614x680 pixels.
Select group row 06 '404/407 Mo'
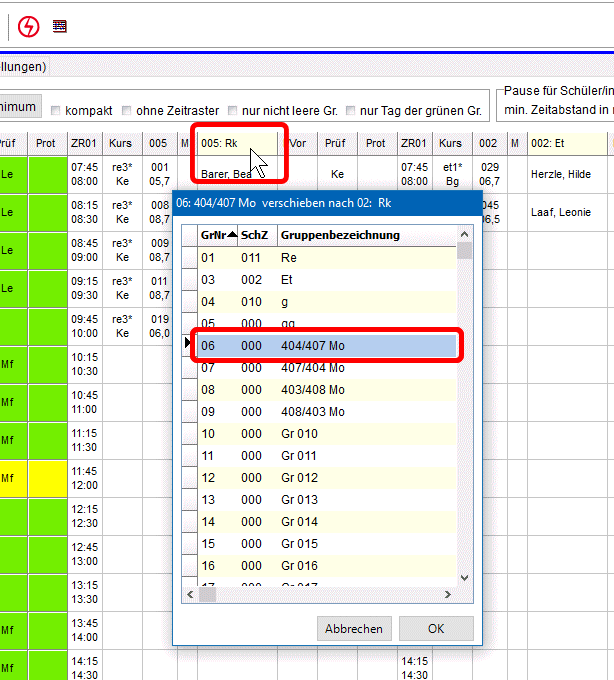(x=325, y=345)
